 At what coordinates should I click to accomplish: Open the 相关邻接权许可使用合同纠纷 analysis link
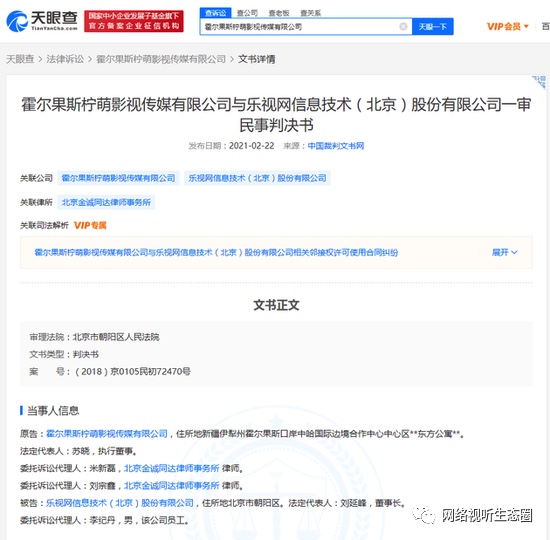[x=216, y=252]
